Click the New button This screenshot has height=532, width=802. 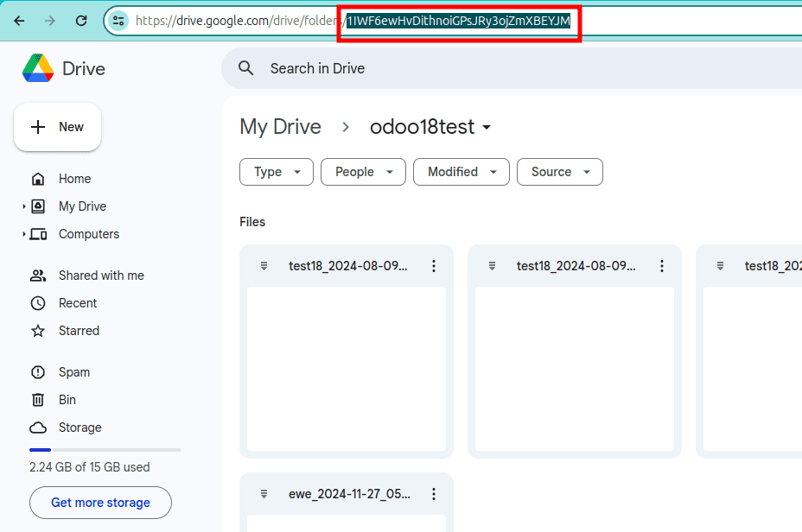point(57,127)
